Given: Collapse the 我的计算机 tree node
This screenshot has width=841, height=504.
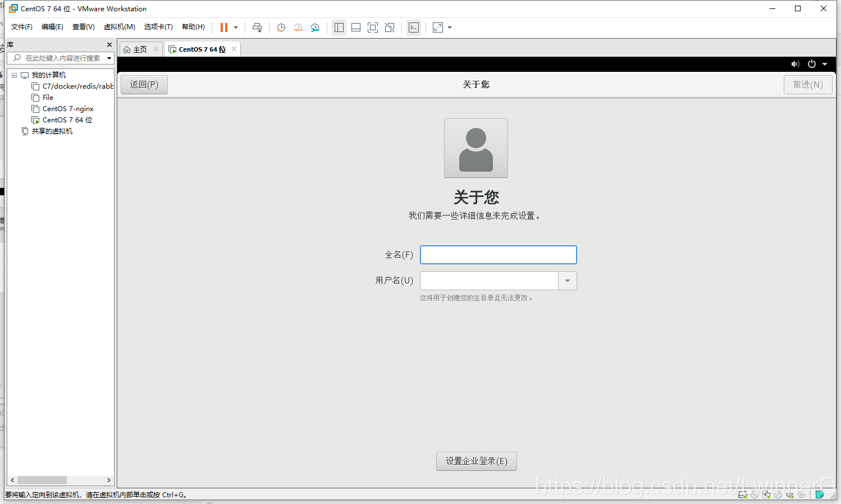Looking at the screenshot, I should coord(14,75).
